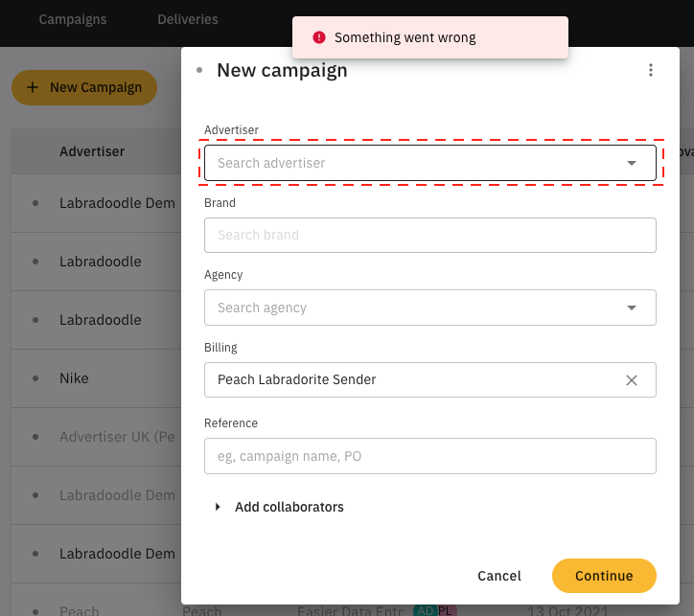The image size is (694, 616).
Task: Open the Advertiser dropdown arrow
Action: [632, 163]
